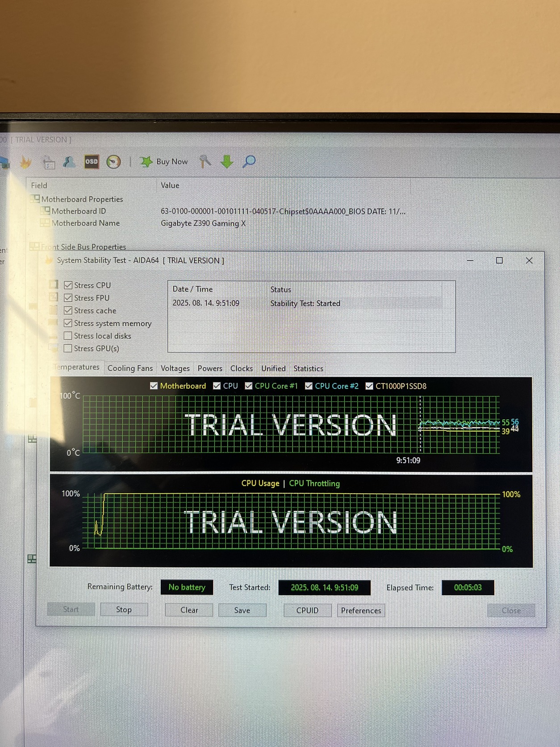Click the green star Buy Now icon

coord(146,161)
